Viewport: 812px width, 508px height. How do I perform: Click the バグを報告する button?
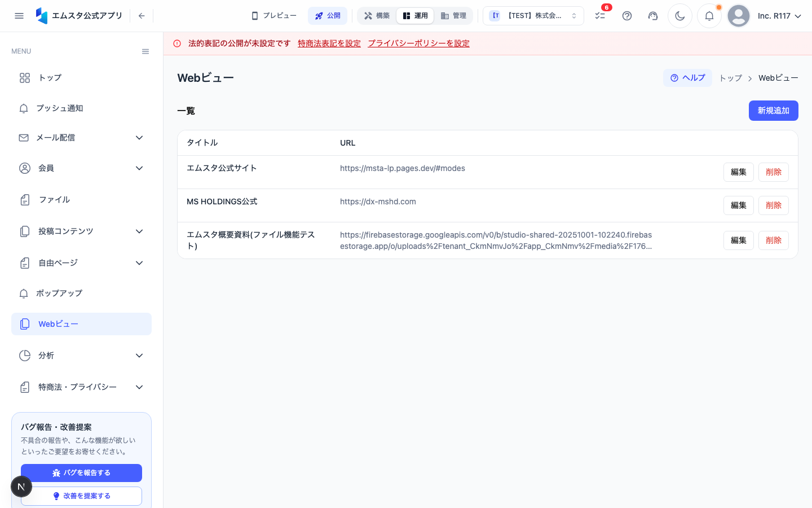click(x=82, y=473)
